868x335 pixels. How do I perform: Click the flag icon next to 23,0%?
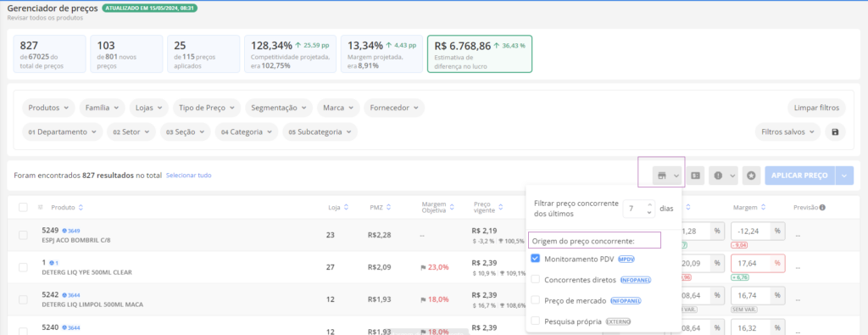point(424,267)
